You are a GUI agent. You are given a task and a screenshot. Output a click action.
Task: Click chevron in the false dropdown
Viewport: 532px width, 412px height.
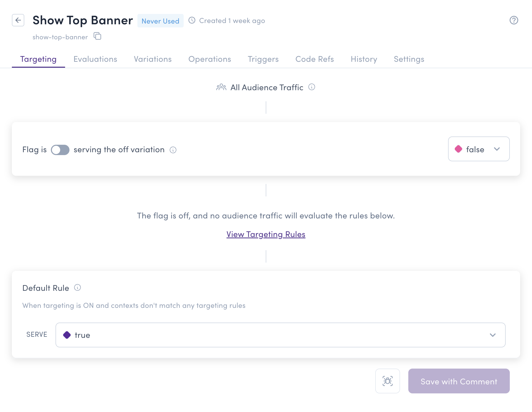tap(497, 149)
